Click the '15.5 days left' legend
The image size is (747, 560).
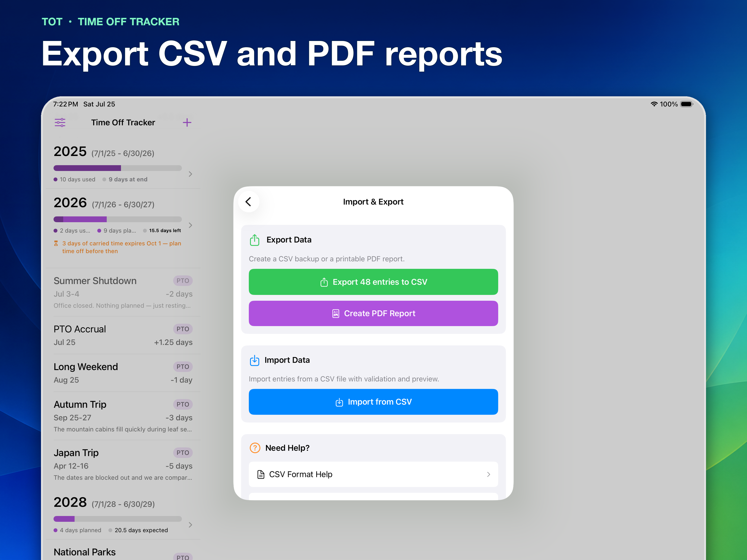coord(162,231)
